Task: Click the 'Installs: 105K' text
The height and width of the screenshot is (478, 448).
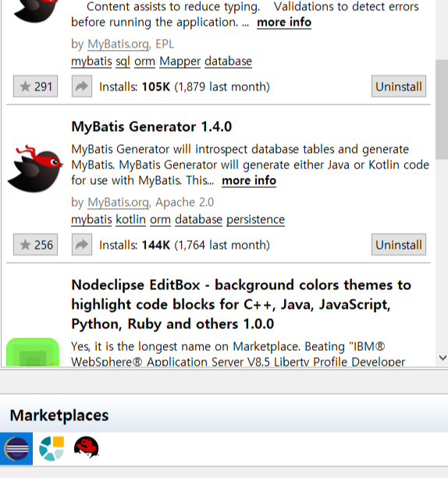Action: click(134, 87)
